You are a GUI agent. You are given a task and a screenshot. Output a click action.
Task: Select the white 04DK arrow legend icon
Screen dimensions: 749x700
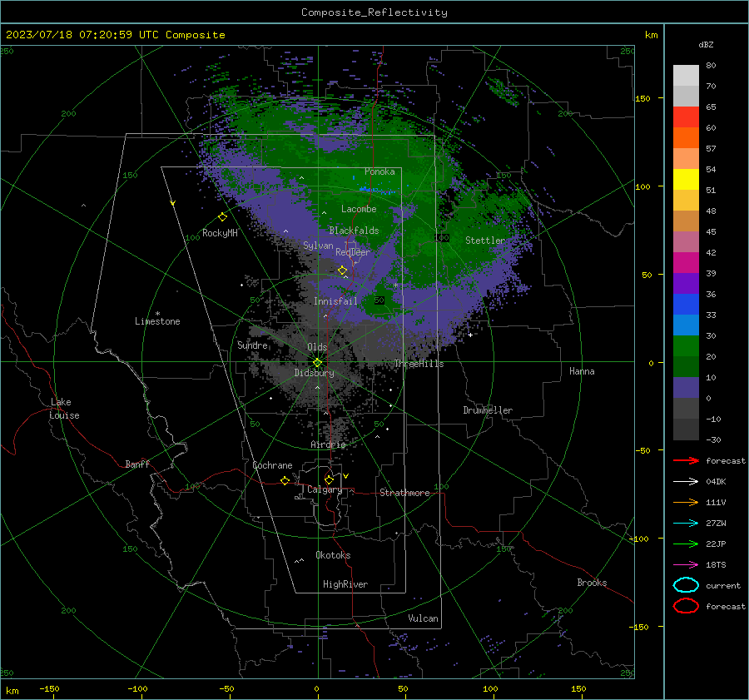pos(686,482)
